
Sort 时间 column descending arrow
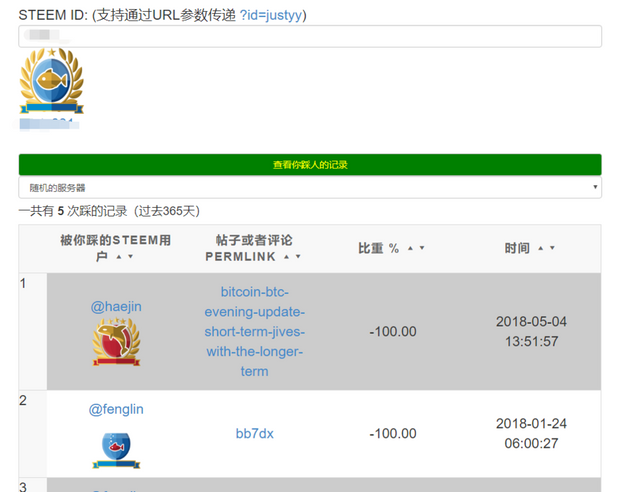(552, 248)
